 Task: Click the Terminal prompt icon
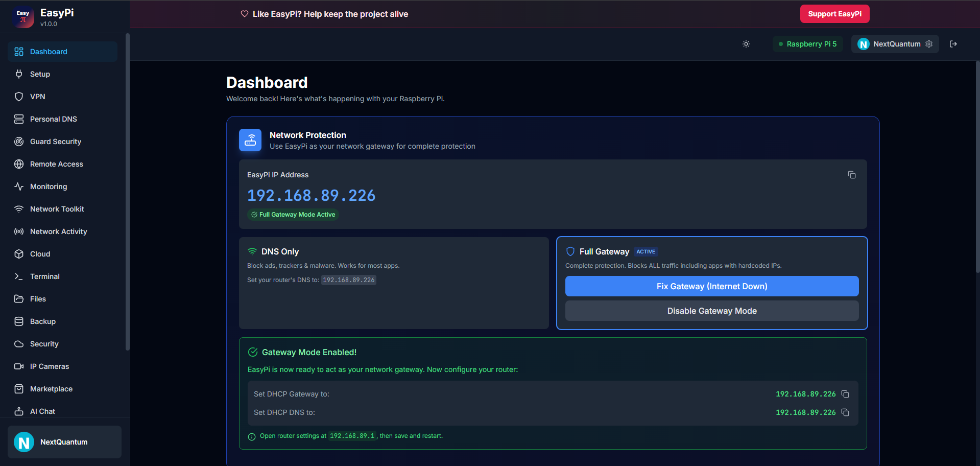[19, 276]
